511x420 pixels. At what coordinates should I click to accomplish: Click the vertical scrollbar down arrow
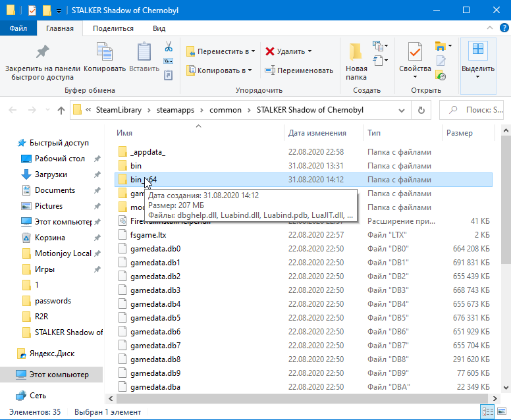pyautogui.click(x=506, y=388)
